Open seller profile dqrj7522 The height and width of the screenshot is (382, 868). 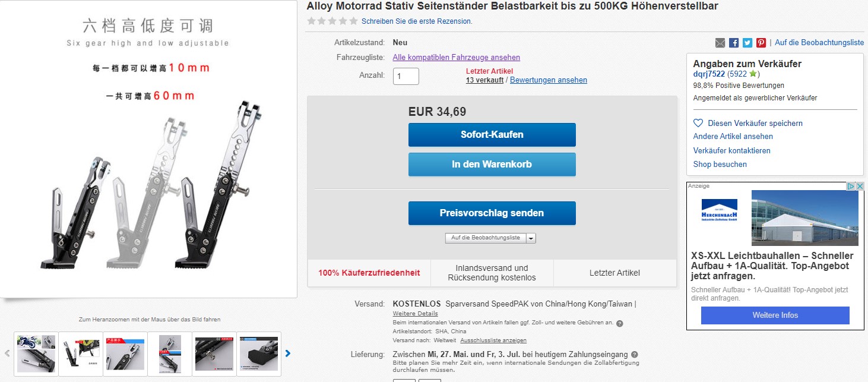[709, 74]
